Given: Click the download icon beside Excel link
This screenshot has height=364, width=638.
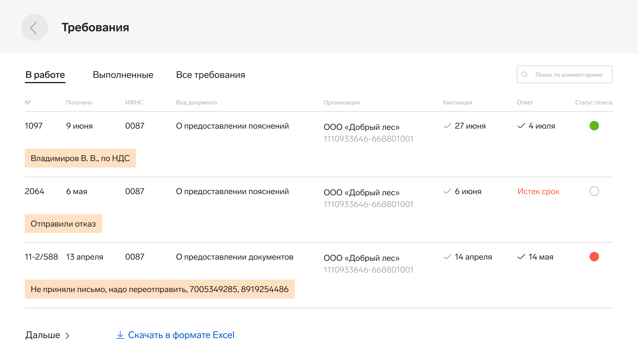Looking at the screenshot, I should [120, 335].
